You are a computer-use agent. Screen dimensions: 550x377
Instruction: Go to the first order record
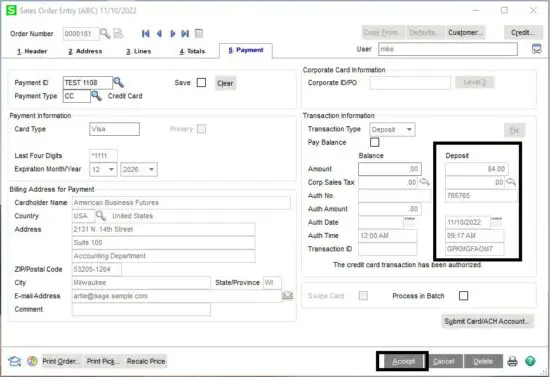146,34
